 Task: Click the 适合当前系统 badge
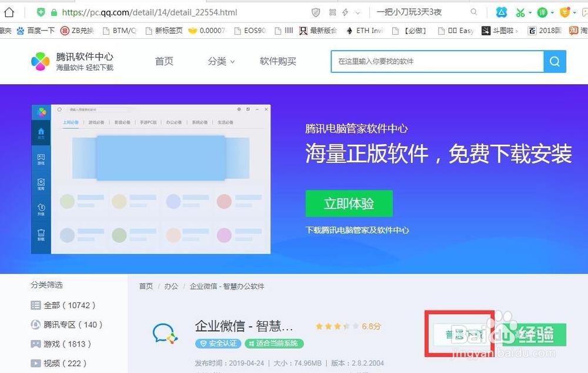tap(274, 344)
